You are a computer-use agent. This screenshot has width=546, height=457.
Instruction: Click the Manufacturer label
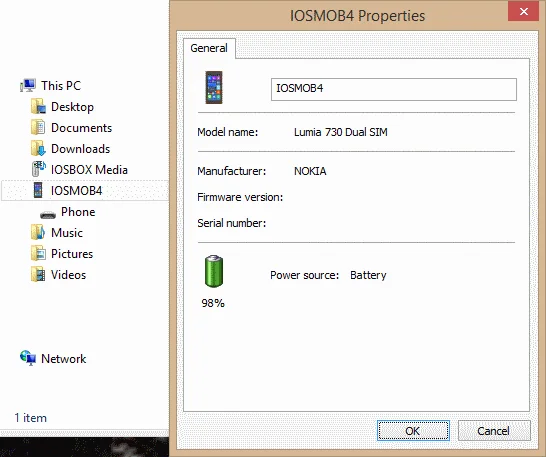[232, 171]
